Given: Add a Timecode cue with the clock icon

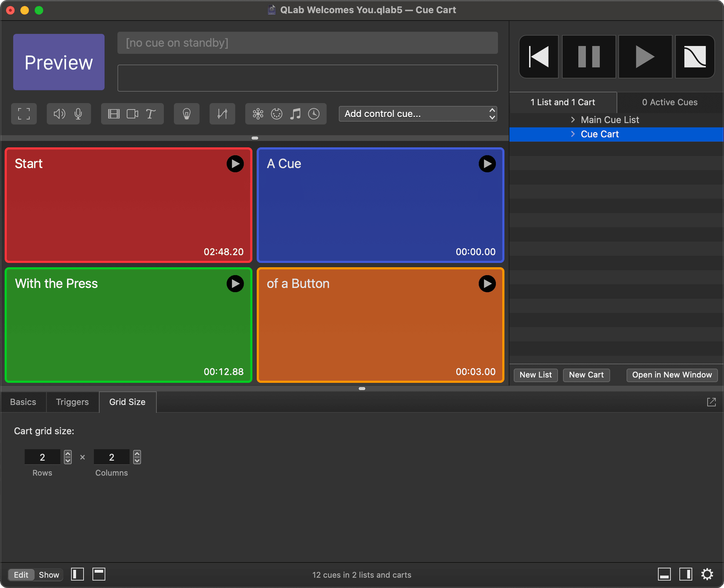Looking at the screenshot, I should (314, 113).
